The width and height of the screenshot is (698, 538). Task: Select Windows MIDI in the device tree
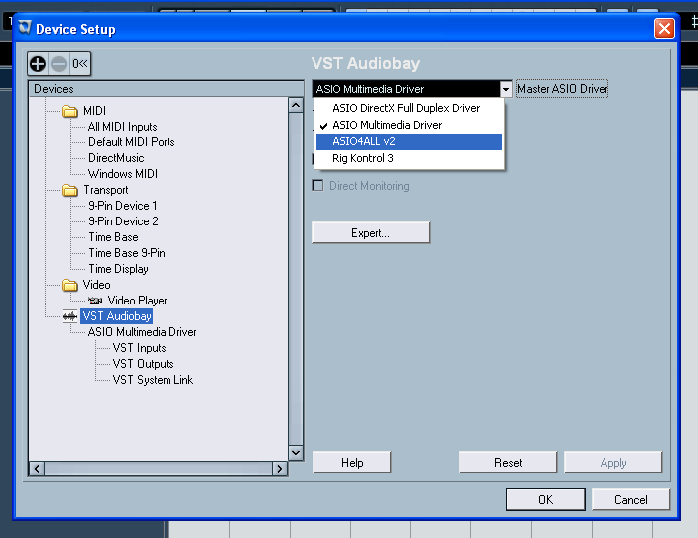(122, 174)
